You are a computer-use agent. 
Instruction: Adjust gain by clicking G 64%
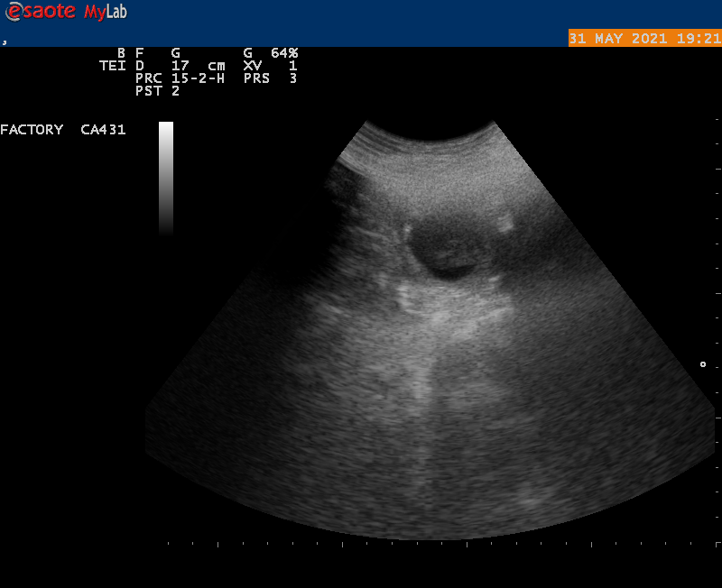click(271, 53)
